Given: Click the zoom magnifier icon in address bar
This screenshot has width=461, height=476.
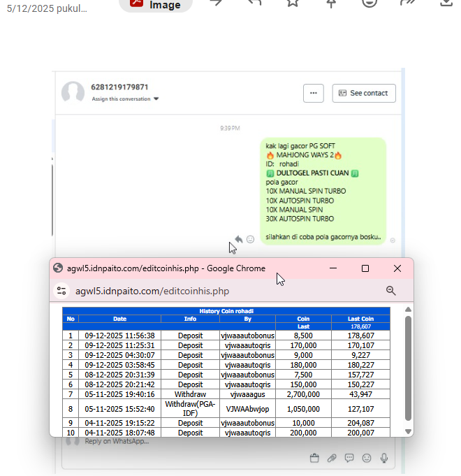Looking at the screenshot, I should click(x=390, y=291).
